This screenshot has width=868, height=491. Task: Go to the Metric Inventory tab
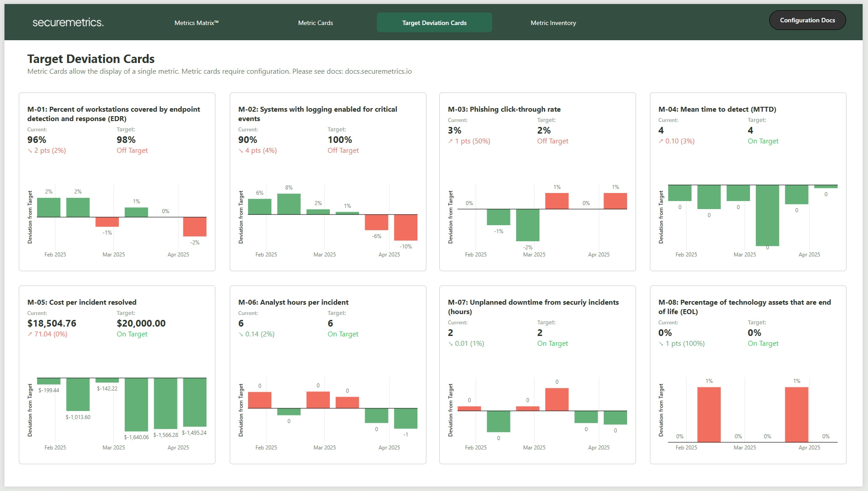553,23
